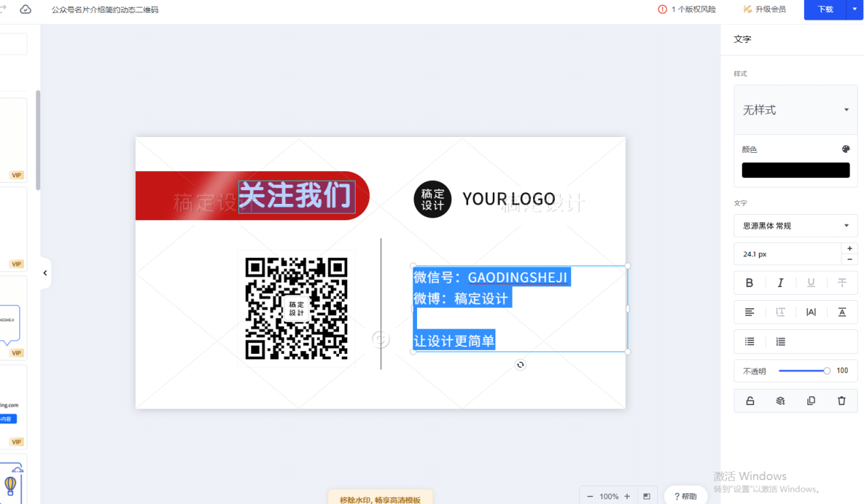Apply italic formatting to text

780,283
